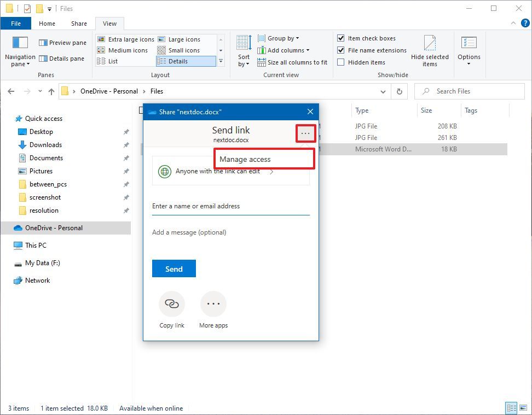Click the name or email address field
The width and height of the screenshot is (532, 415).
[230, 206]
